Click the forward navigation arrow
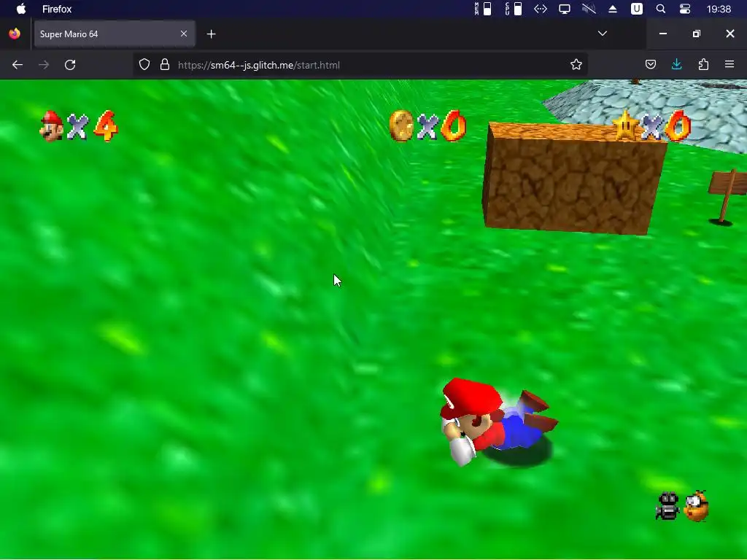 tap(44, 65)
